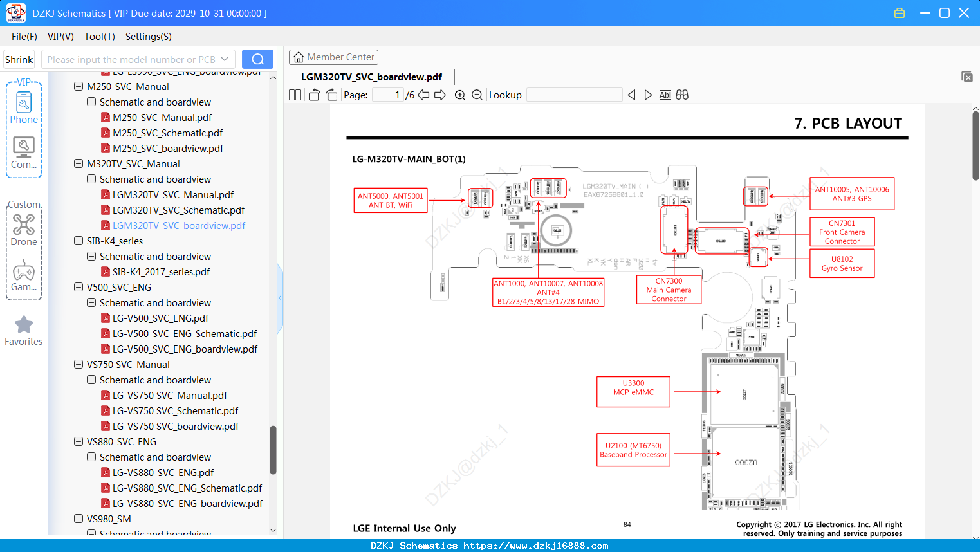
Task: Click PDF icon beside LG-V500_SVC_ENG.pdf
Action: point(106,318)
